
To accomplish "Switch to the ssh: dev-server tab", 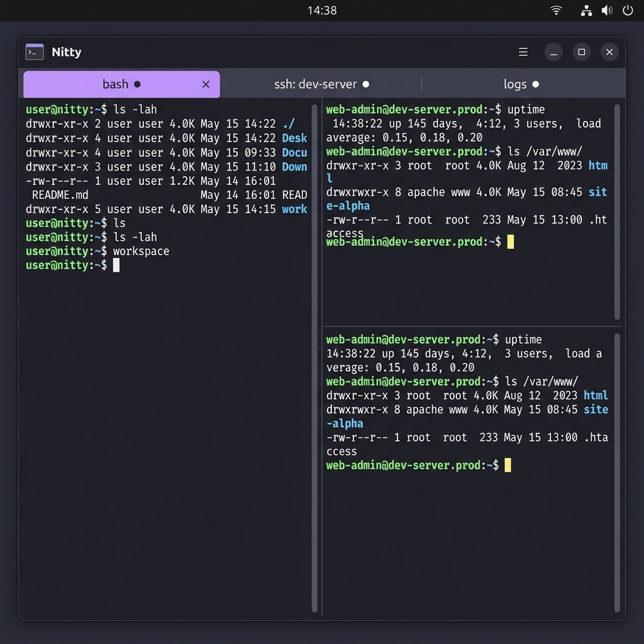I will click(321, 84).
